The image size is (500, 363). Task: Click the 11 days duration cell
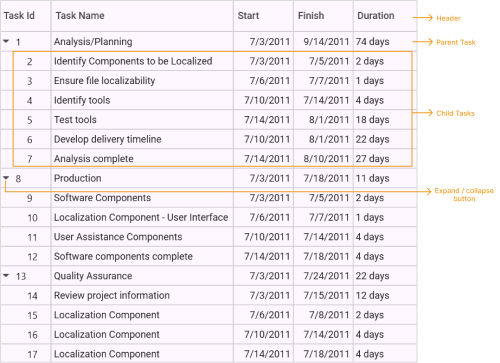[x=372, y=178]
